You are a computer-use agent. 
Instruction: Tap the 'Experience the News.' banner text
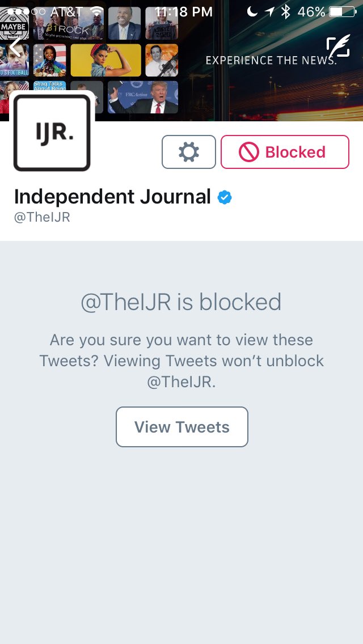(x=271, y=60)
